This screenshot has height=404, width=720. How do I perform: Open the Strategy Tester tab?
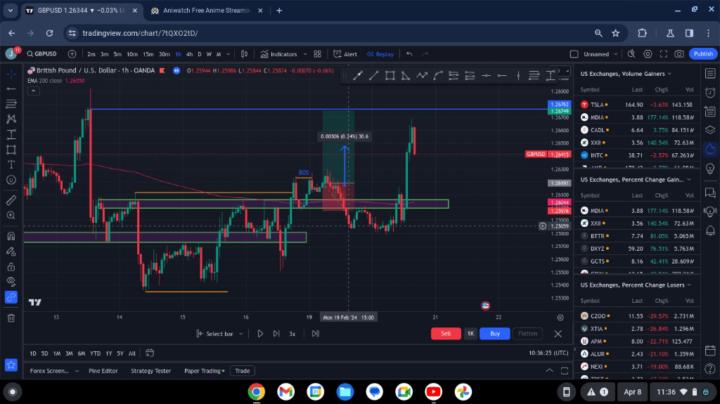[x=151, y=371]
